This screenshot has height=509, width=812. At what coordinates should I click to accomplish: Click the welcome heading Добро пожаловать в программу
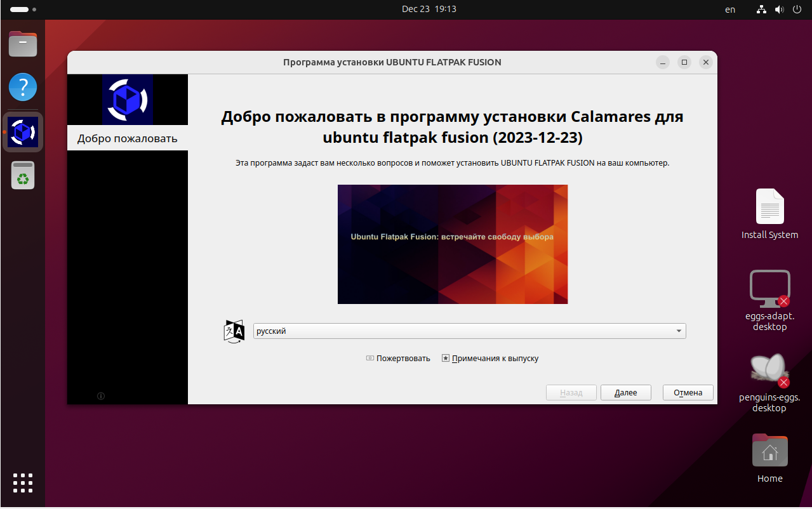453,127
